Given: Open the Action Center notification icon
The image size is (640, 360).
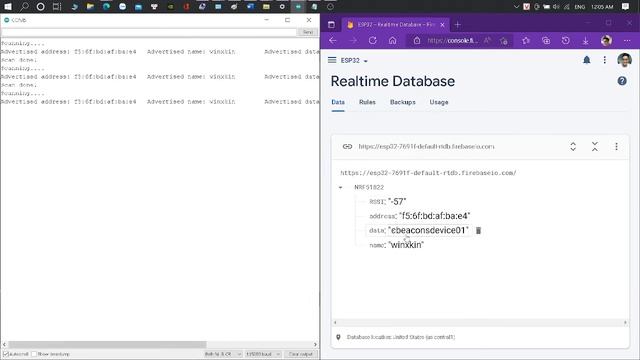Looking at the screenshot, I should point(625,7).
